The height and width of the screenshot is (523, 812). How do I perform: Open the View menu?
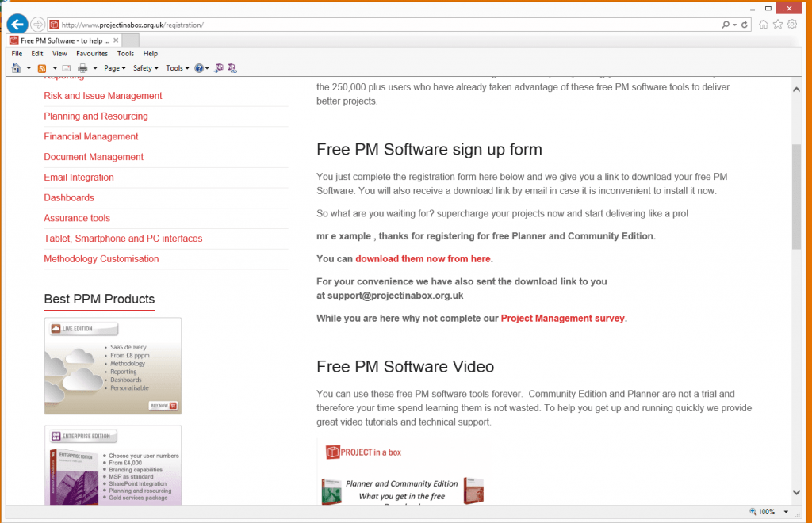tap(59, 53)
